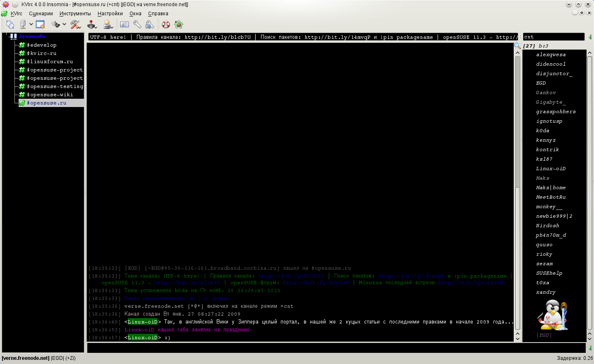Open the Настройки menu
The image size is (594, 364).
pyautogui.click(x=110, y=14)
